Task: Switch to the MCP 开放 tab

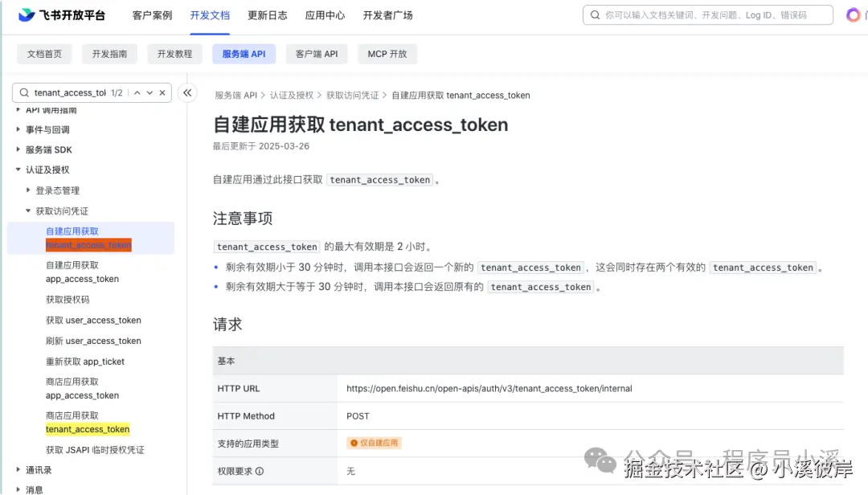Action: click(387, 54)
